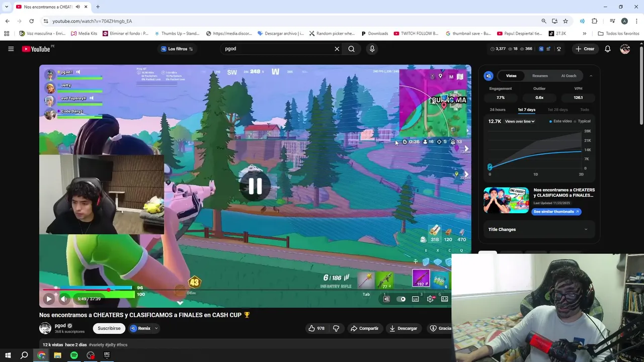Image resolution: width=644 pixels, height=362 pixels.
Task: Toggle the Este video legend series
Action: point(560,121)
